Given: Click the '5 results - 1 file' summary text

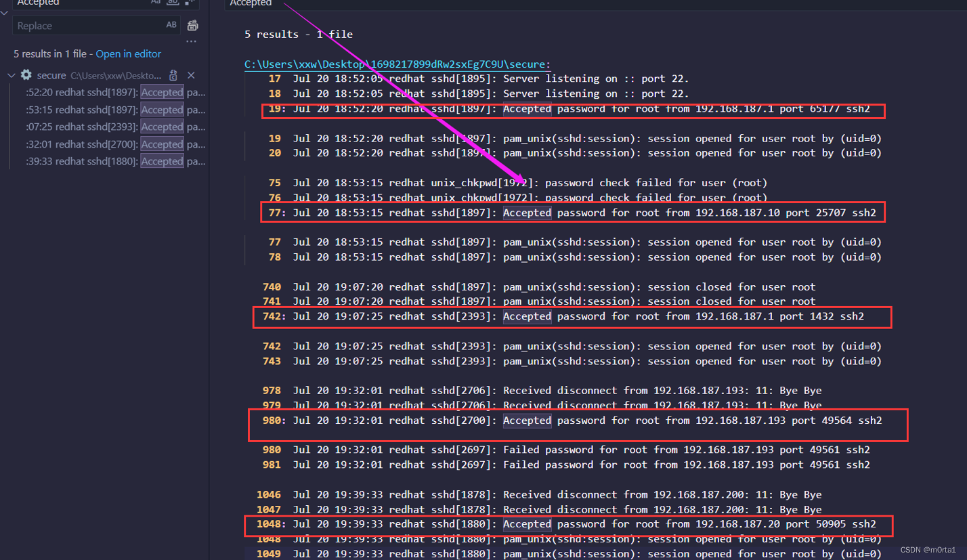Looking at the screenshot, I should coord(299,34).
